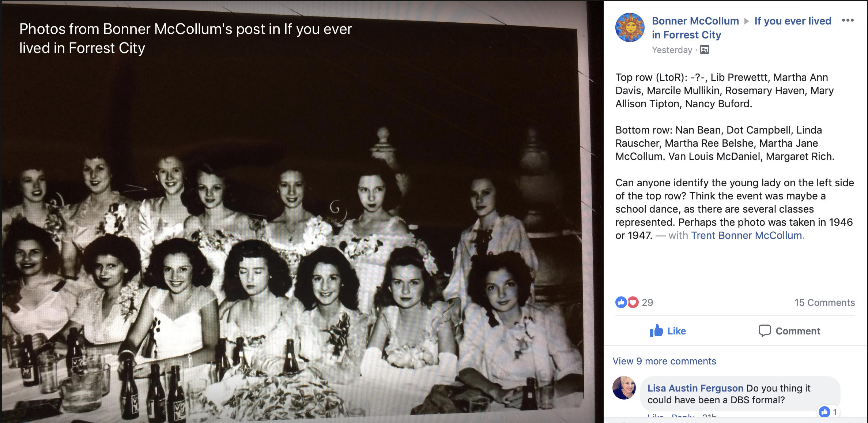
Task: Click the speech bubble Comment icon
Action: click(765, 331)
